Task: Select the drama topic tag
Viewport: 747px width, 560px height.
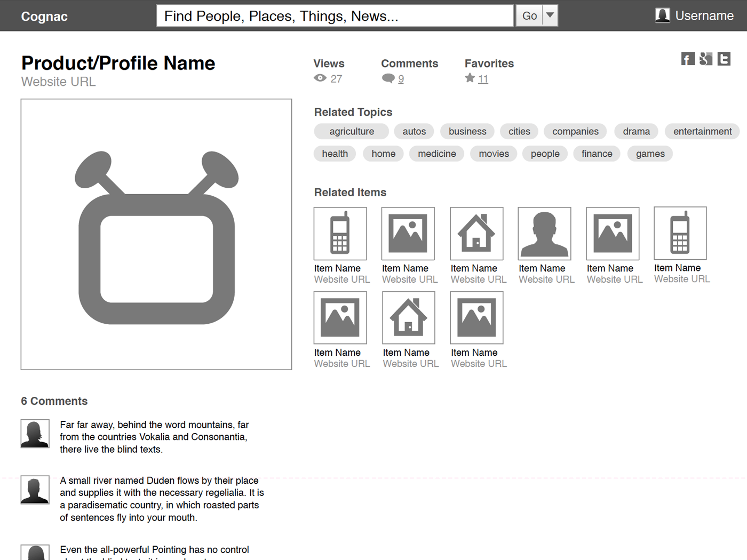Action: tap(637, 131)
